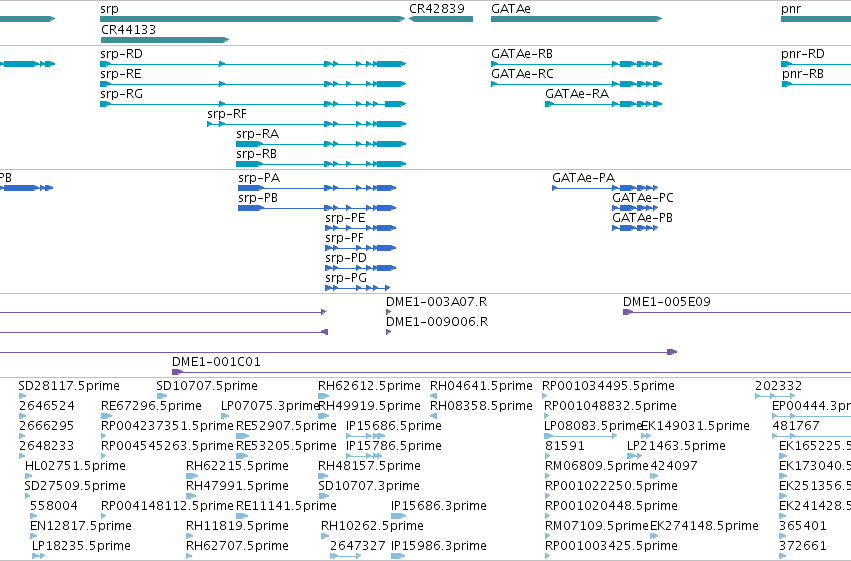The height and width of the screenshot is (561, 851).
Task: Click protein srp-PB
Action: coord(317,208)
